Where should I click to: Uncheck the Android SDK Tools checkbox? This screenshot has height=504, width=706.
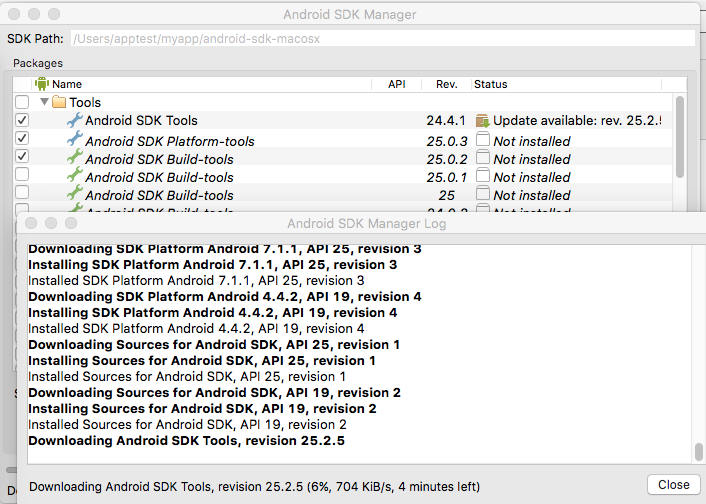tap(22, 120)
